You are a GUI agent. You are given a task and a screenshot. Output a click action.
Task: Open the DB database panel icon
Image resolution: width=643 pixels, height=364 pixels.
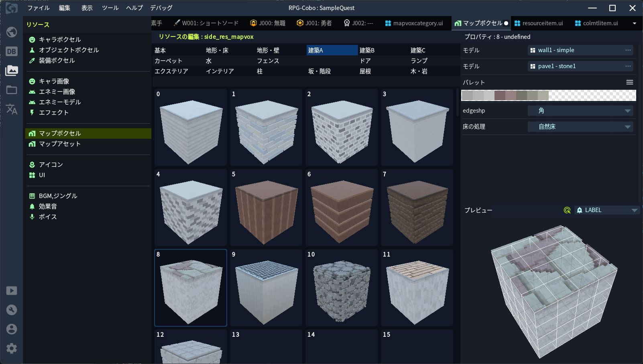click(x=12, y=51)
